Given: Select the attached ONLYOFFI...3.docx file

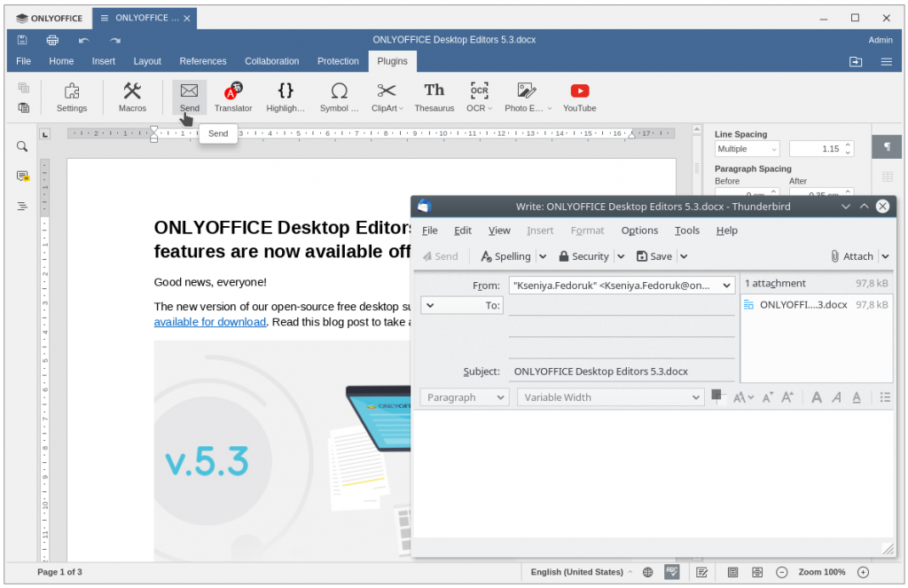Looking at the screenshot, I should [x=816, y=305].
